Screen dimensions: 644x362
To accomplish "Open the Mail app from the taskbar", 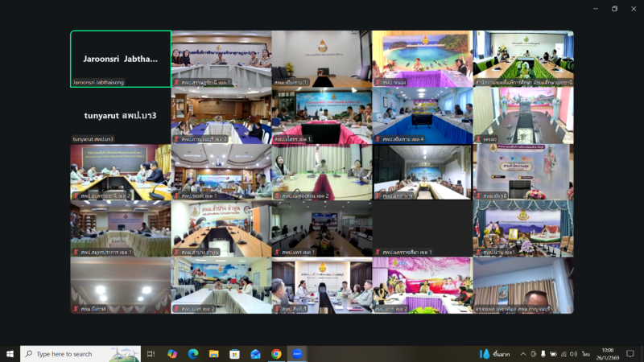I will point(255,354).
